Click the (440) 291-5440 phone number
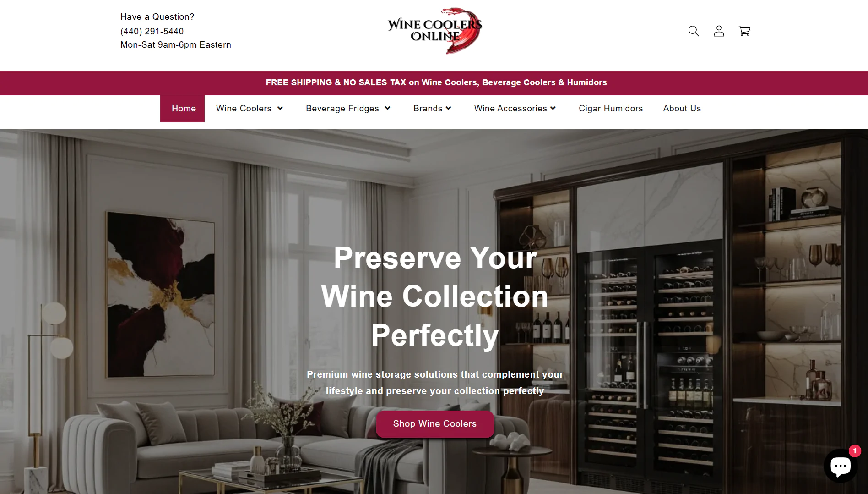 (x=152, y=31)
